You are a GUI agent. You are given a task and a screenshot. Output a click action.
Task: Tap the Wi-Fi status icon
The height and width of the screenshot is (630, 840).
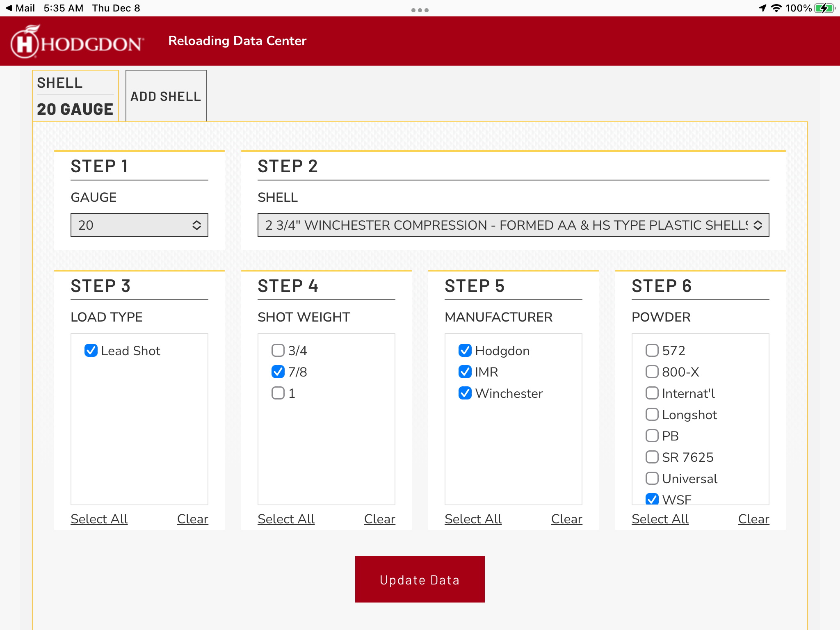point(776,8)
